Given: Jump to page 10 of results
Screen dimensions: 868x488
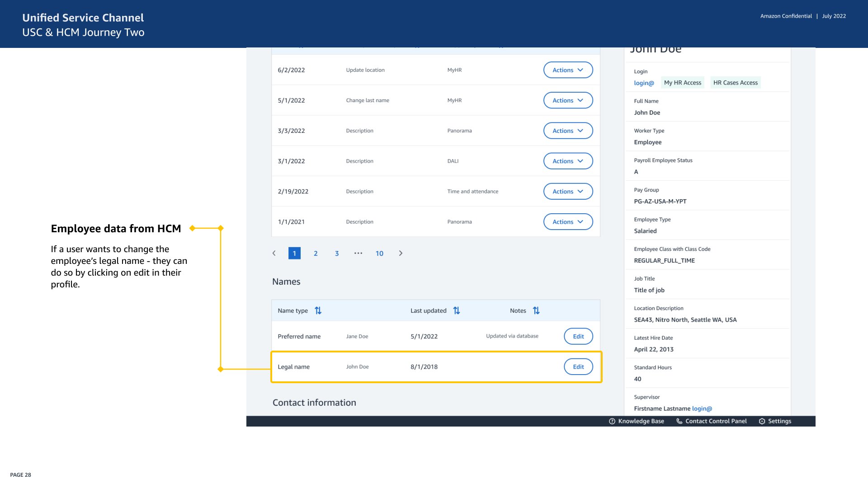Looking at the screenshot, I should pos(379,253).
